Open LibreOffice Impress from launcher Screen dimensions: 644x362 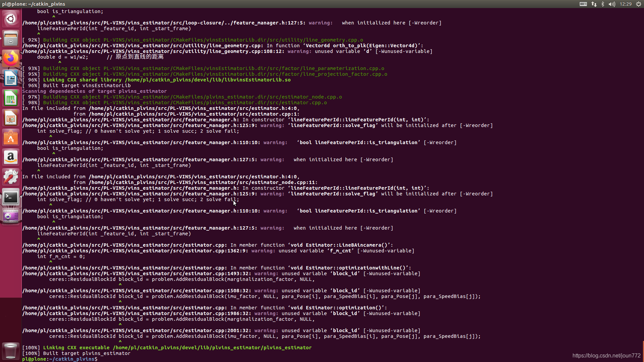11,118
